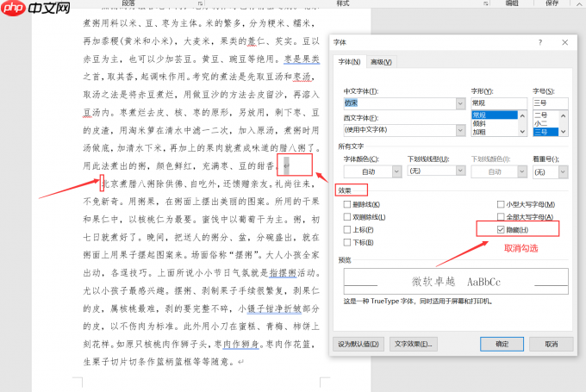Toggle the 下标(B) checkbox
586x392 pixels.
(347, 243)
